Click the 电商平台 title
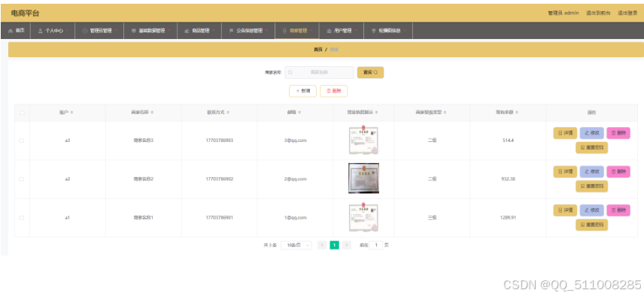644x296 pixels. pyautogui.click(x=25, y=14)
